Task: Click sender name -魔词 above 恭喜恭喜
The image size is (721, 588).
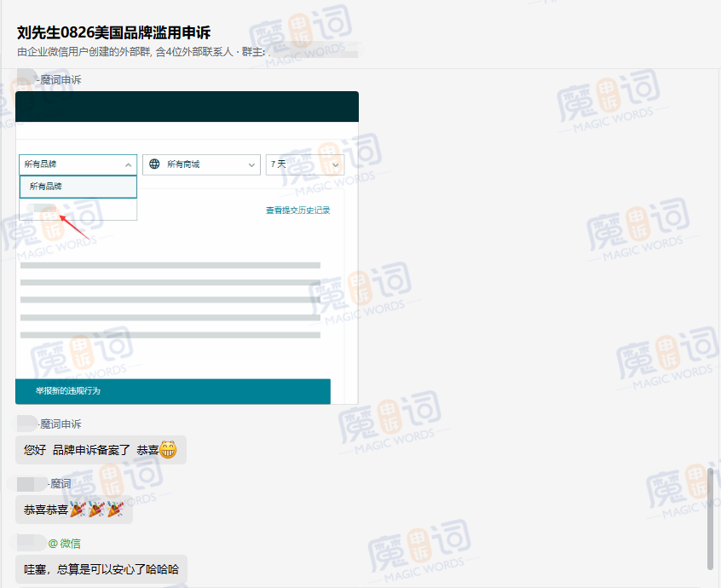Action: [x=60, y=484]
